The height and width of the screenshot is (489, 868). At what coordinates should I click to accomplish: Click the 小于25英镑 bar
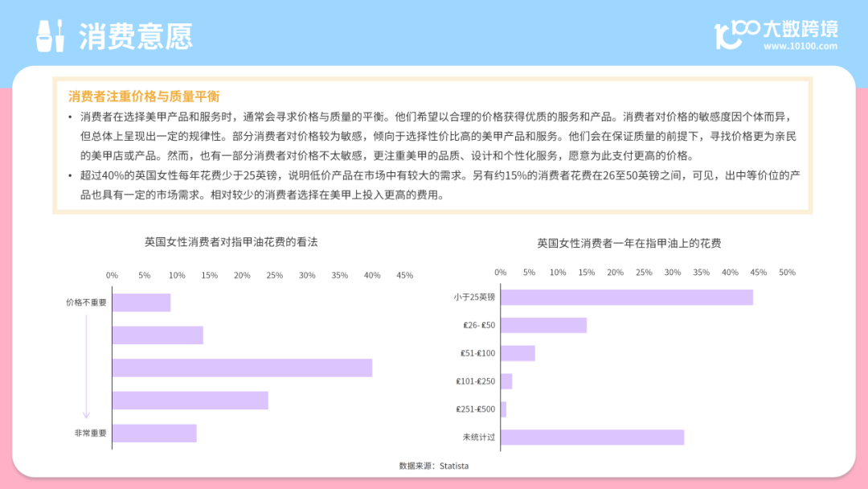(x=627, y=298)
